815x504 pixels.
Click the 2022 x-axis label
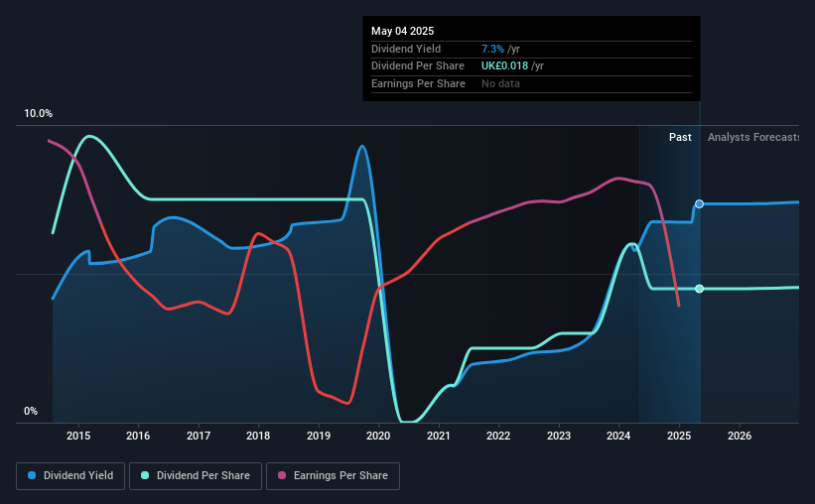[498, 436]
